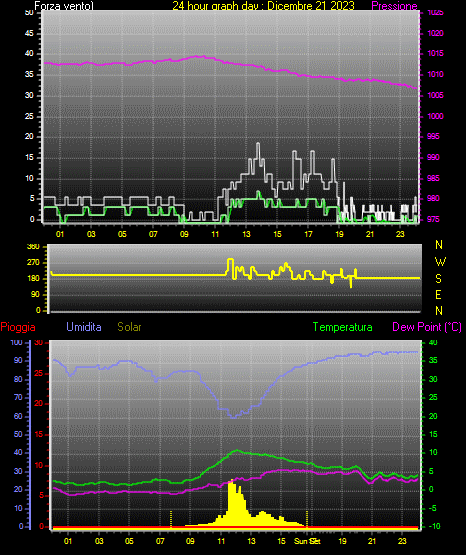
Task: Select the 24 hour graph day title
Action: [263, 6]
